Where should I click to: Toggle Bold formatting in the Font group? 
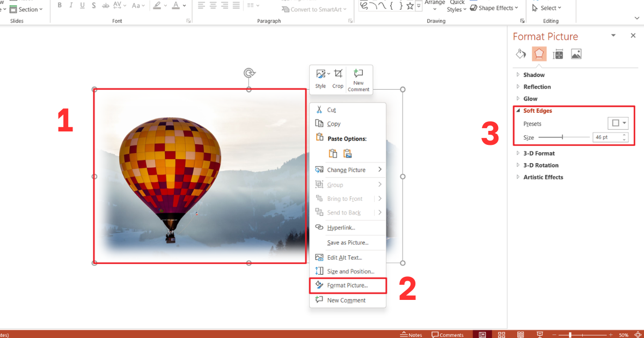click(x=60, y=5)
